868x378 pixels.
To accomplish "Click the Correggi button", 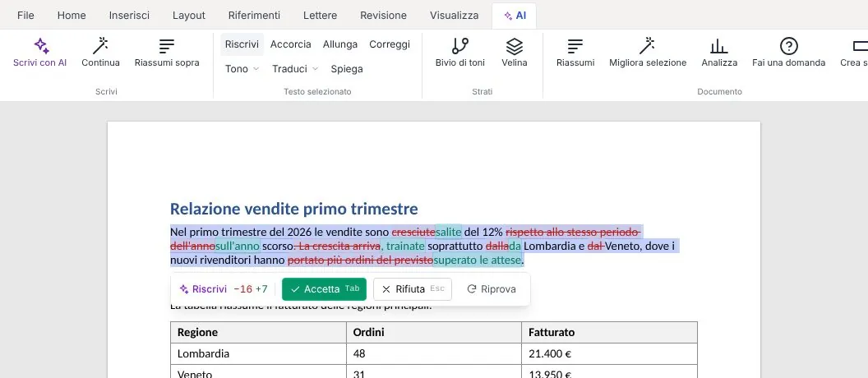I will pos(390,44).
